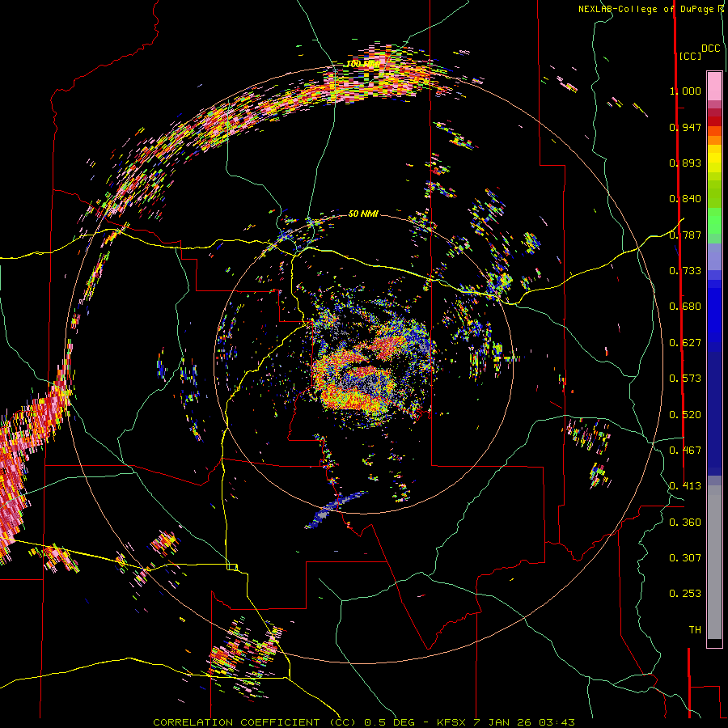
Task: Select the 0.573 legend value
Action: coord(685,379)
